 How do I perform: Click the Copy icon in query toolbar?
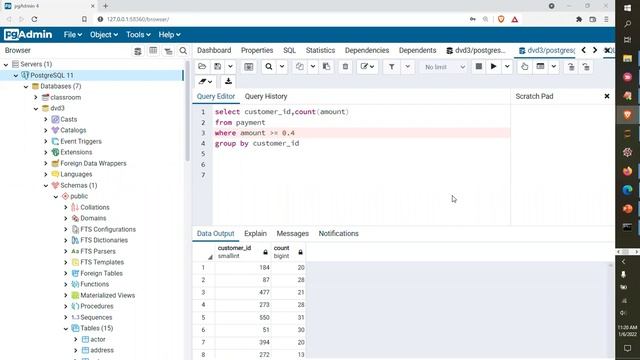(300, 67)
